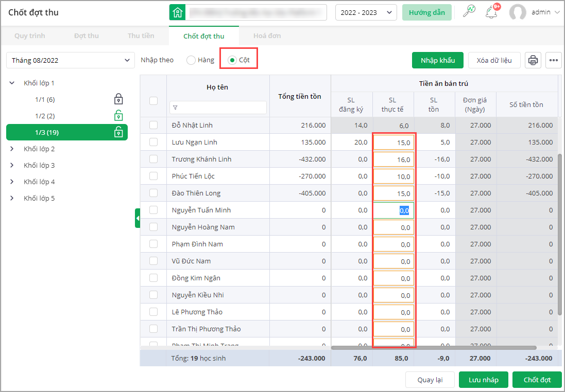Toggle the select-all header checkbox
Viewport: 565px width, 392px height.
153,101
